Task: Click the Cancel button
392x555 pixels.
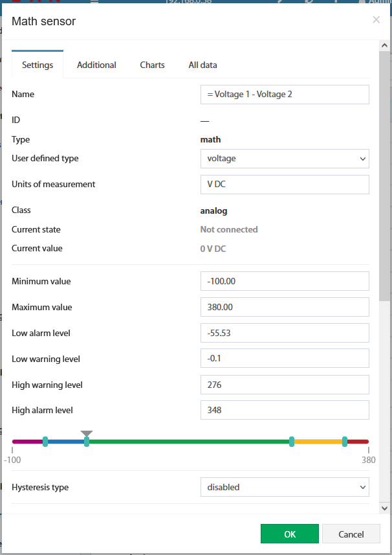Action: 351,534
